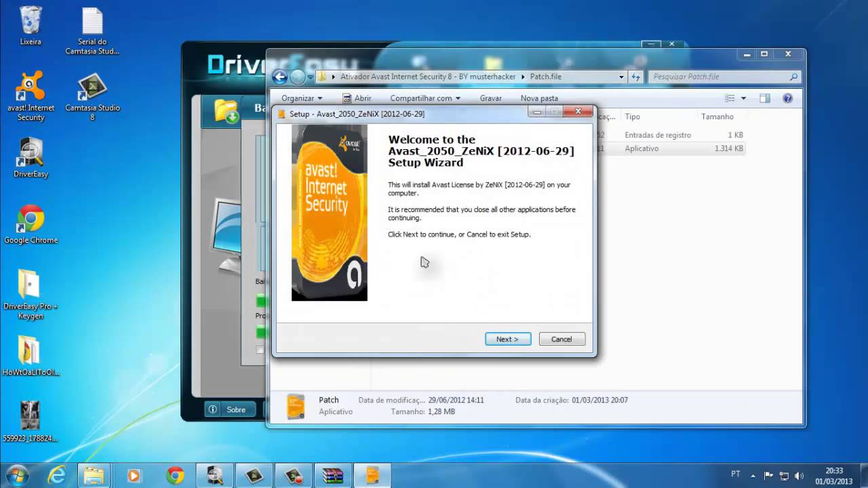Open the Lixeira recycle bin icon
Screen dimensions: 868x488
31,26
